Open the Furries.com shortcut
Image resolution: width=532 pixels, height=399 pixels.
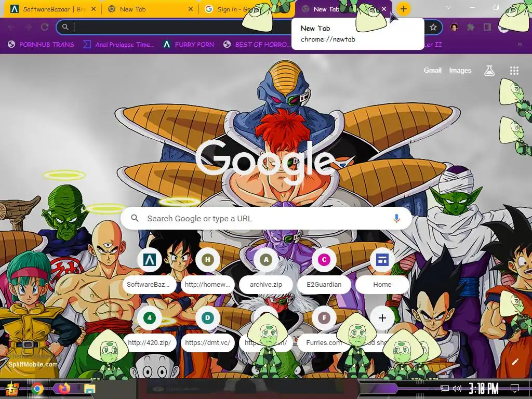pos(324,329)
